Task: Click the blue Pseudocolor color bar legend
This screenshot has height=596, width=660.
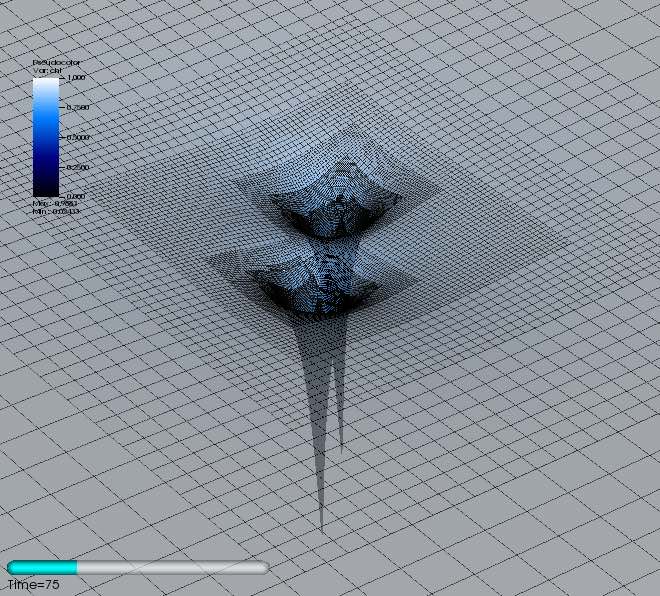Action: (46, 137)
